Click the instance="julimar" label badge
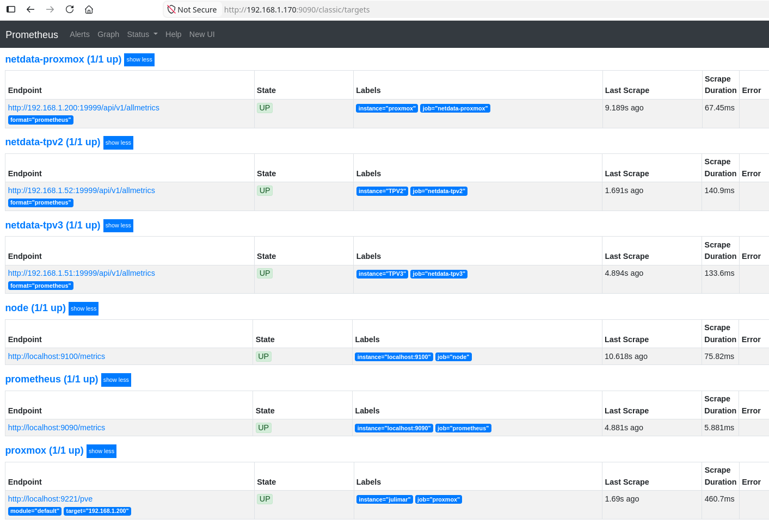 385,499
